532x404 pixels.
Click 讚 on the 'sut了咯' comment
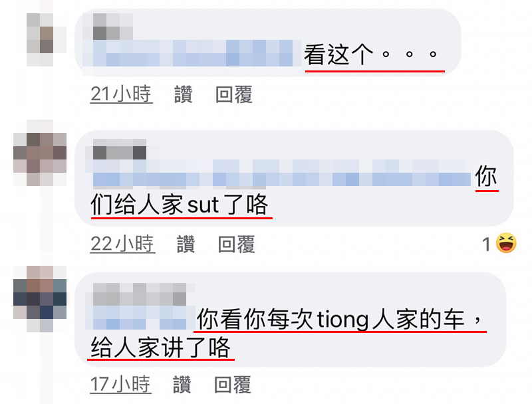(186, 244)
